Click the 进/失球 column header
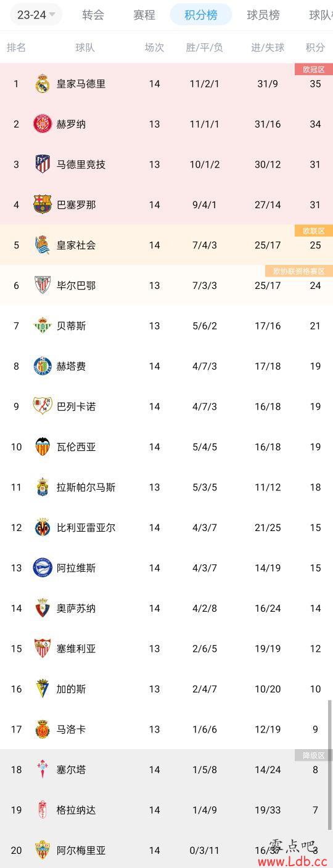Viewport: 333px width, 868px height. coord(268,47)
